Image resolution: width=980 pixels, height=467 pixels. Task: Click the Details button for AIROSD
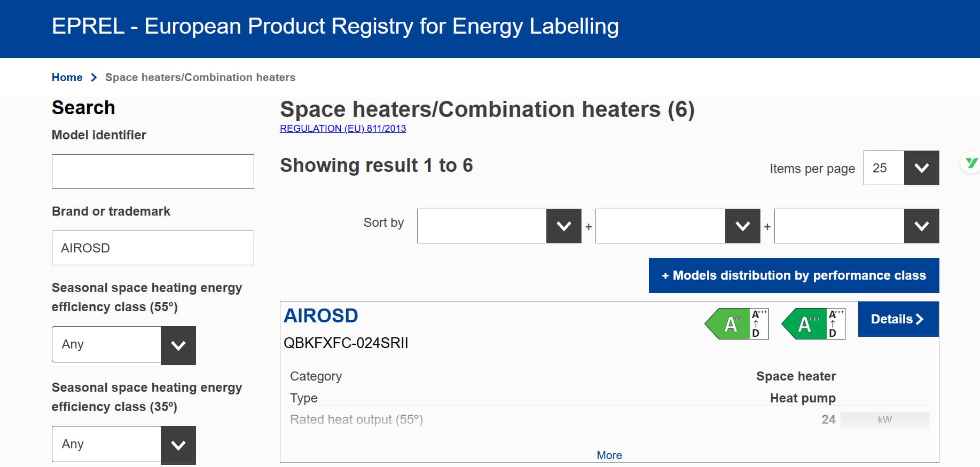[898, 319]
